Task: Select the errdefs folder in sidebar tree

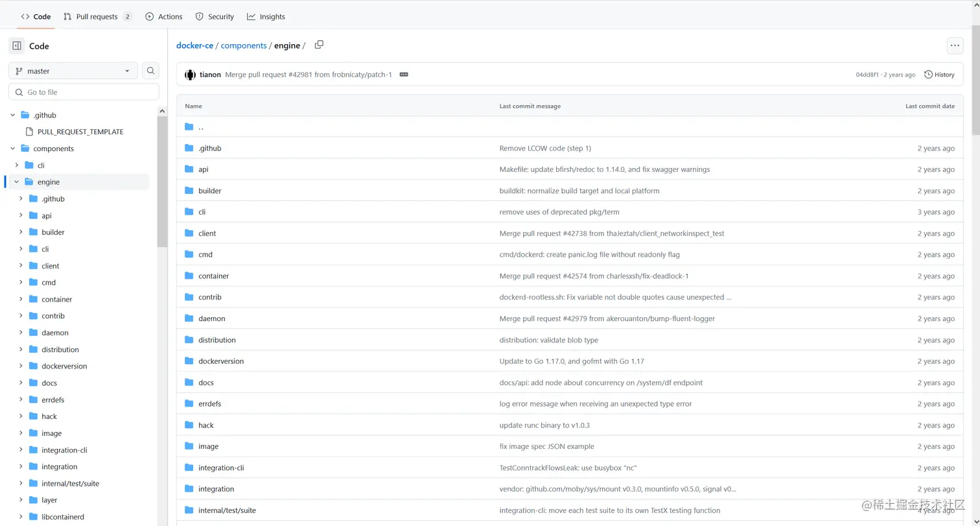Action: coord(53,400)
